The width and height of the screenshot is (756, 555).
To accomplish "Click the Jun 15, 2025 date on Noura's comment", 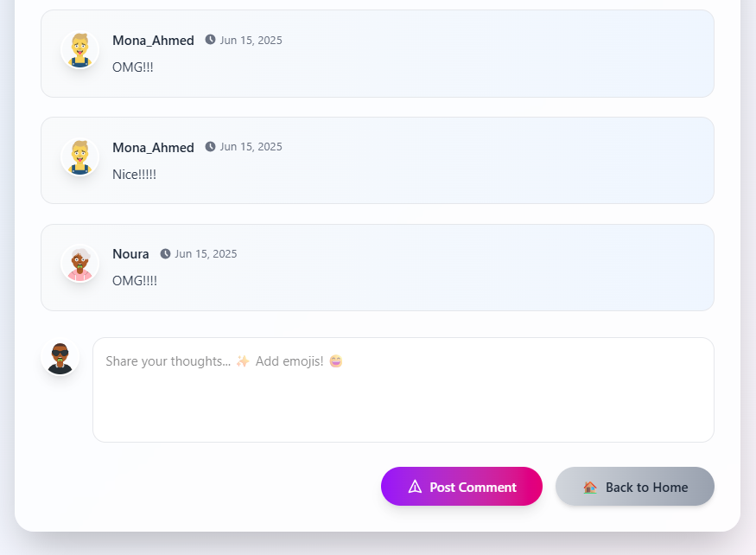I will click(x=206, y=254).
